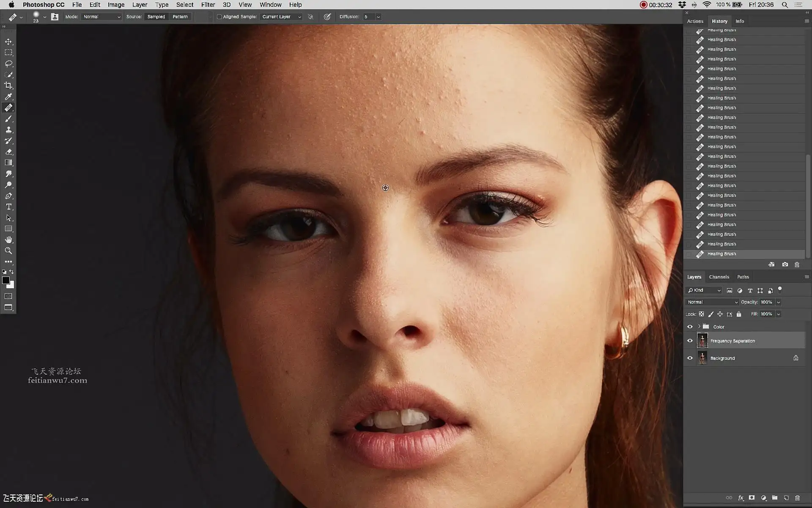Set healing source to Sampled
The width and height of the screenshot is (812, 508).
tap(156, 17)
